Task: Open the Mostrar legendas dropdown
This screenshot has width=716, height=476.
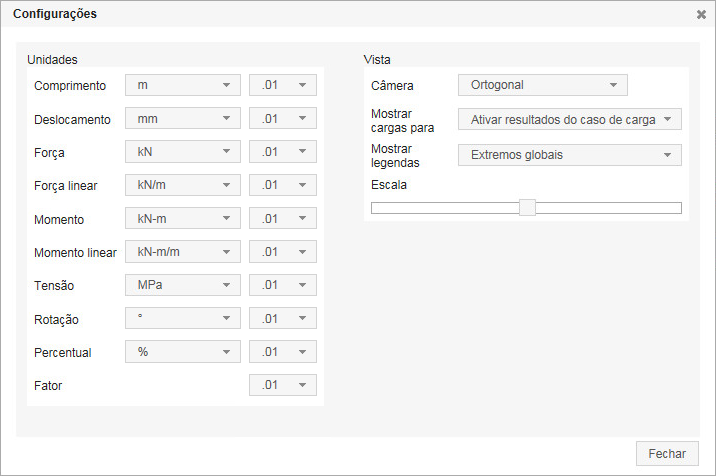Action: point(570,155)
